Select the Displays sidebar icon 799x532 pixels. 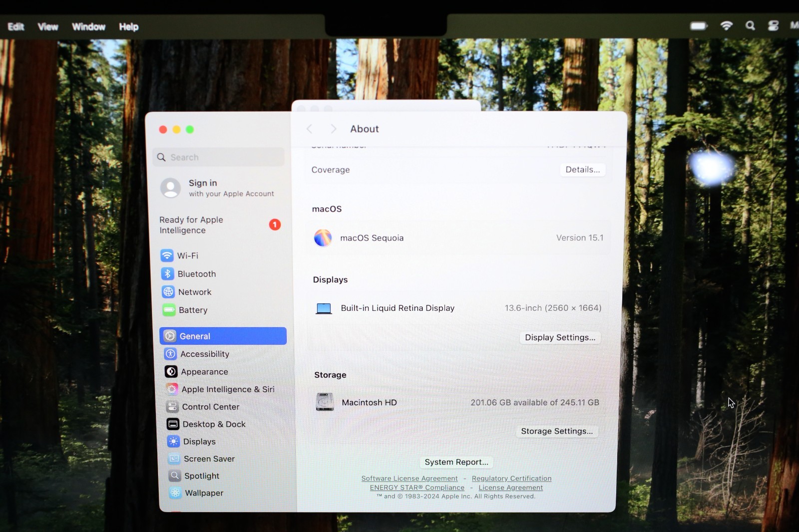pos(173,441)
